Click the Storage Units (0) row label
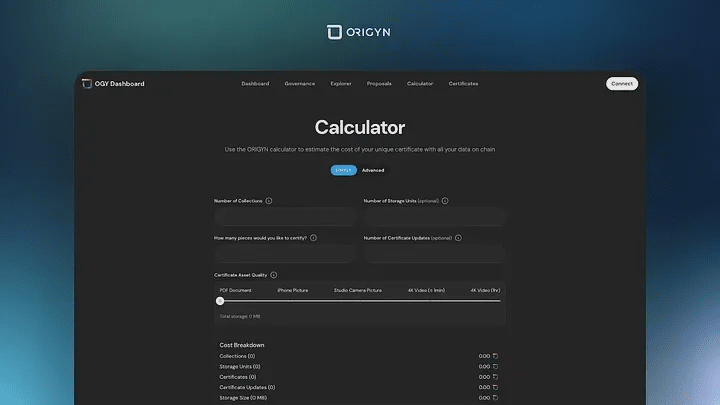This screenshot has height=405, width=720. pos(240,366)
